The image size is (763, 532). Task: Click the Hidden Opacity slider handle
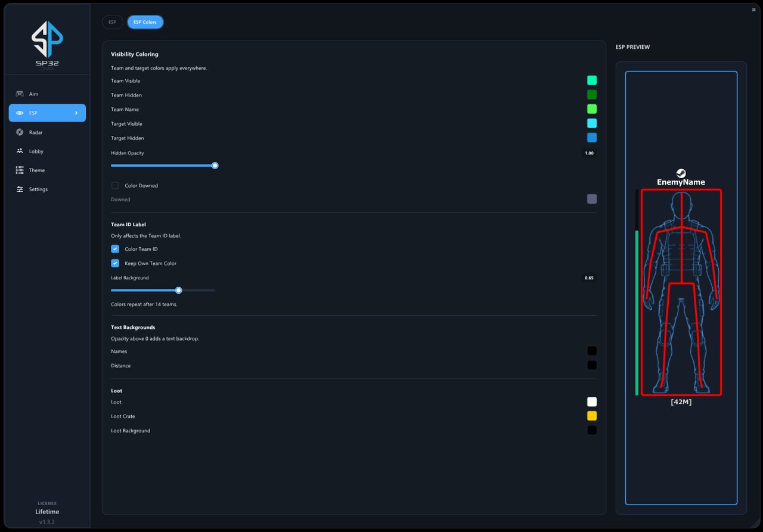(215, 166)
